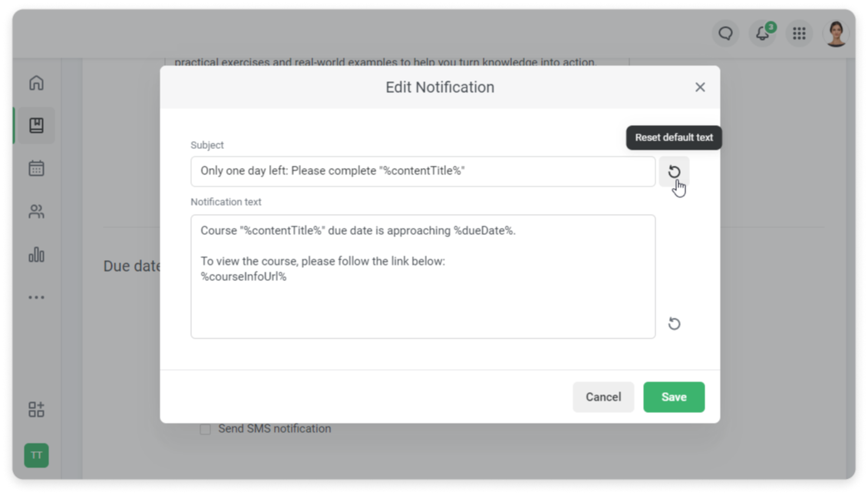
Task: Click the home icon in sidebar
Action: [x=36, y=83]
